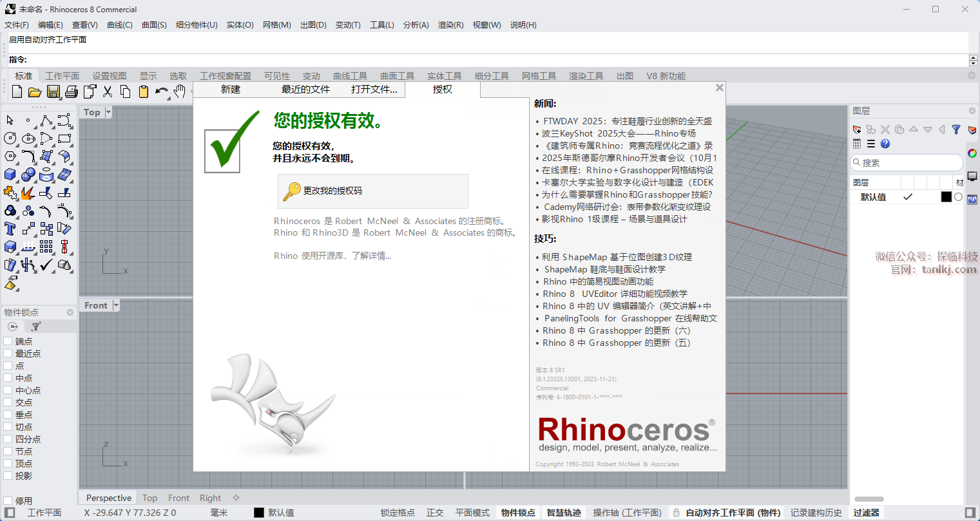Choose the Circle tool
The height and width of the screenshot is (521, 980).
tap(10, 138)
